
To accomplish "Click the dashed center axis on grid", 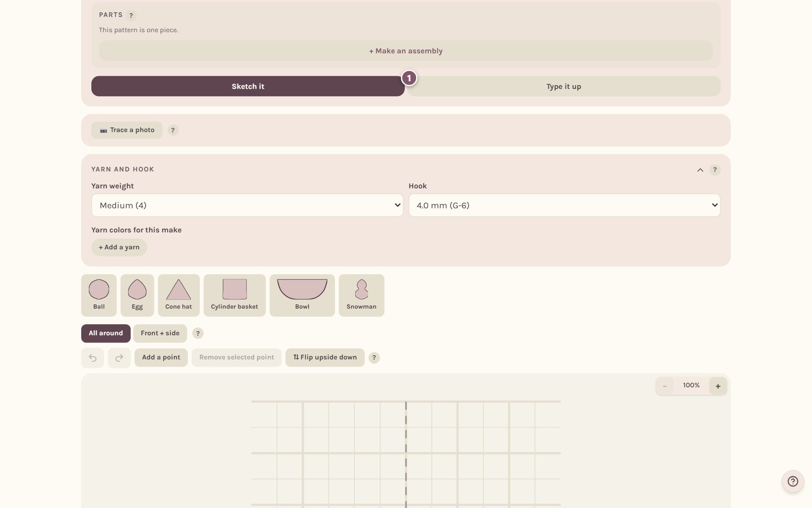I will click(x=406, y=454).
